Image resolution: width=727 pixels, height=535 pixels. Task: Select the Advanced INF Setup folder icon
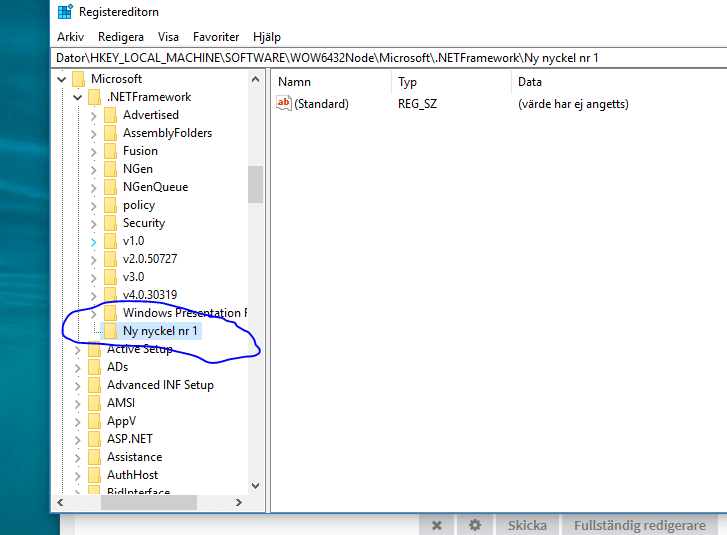pos(94,385)
